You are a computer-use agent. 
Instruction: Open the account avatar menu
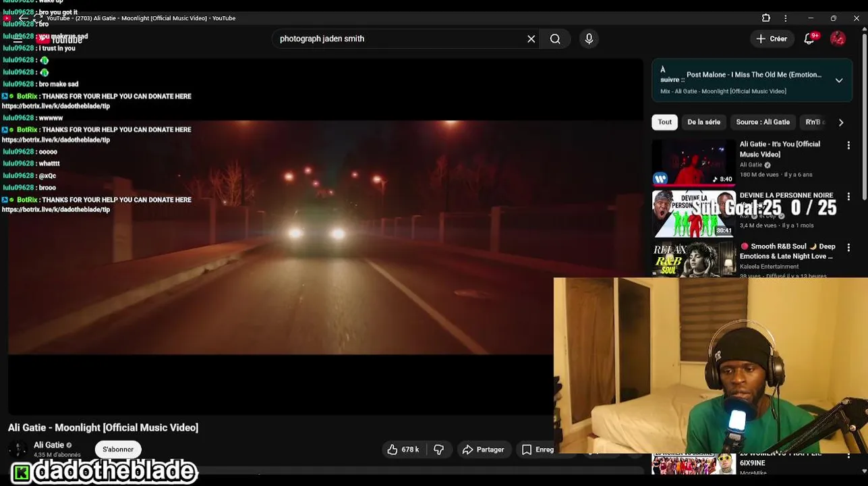838,39
